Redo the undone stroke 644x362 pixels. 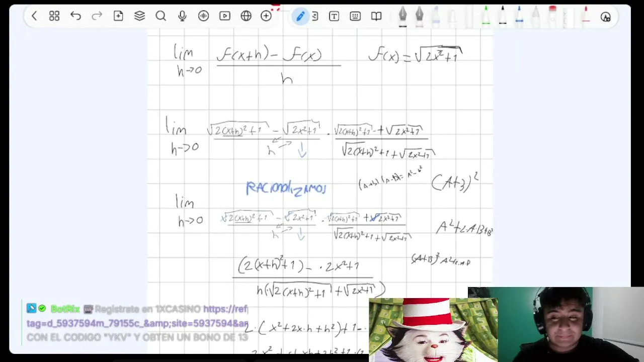(x=97, y=16)
